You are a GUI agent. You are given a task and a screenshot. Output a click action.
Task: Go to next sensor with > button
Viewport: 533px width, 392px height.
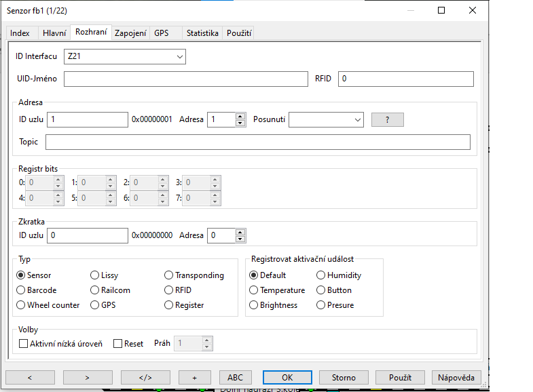[88, 377]
